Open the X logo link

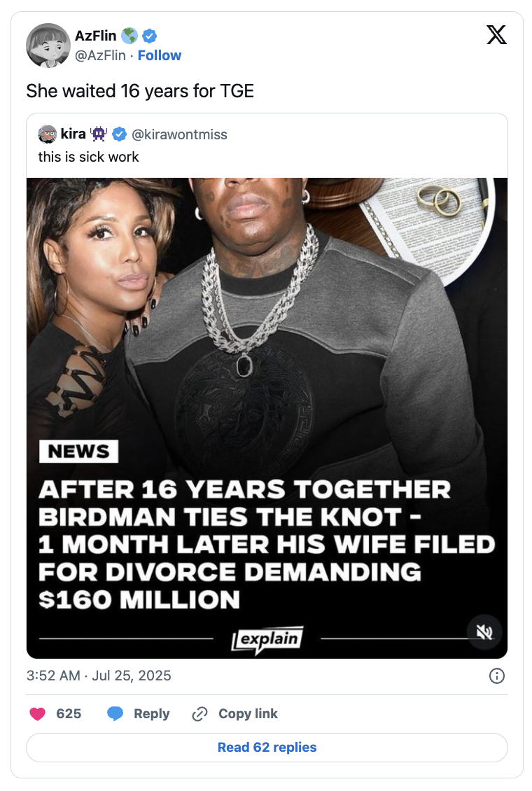[x=496, y=35]
